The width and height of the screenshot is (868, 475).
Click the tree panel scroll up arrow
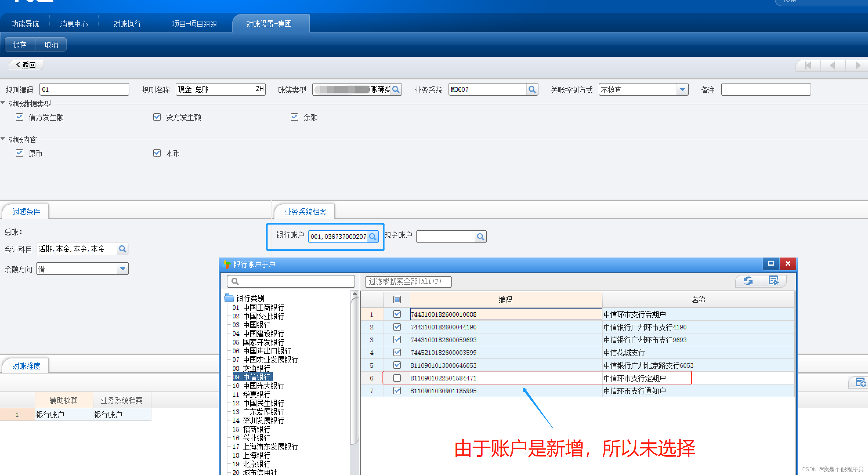click(355, 294)
